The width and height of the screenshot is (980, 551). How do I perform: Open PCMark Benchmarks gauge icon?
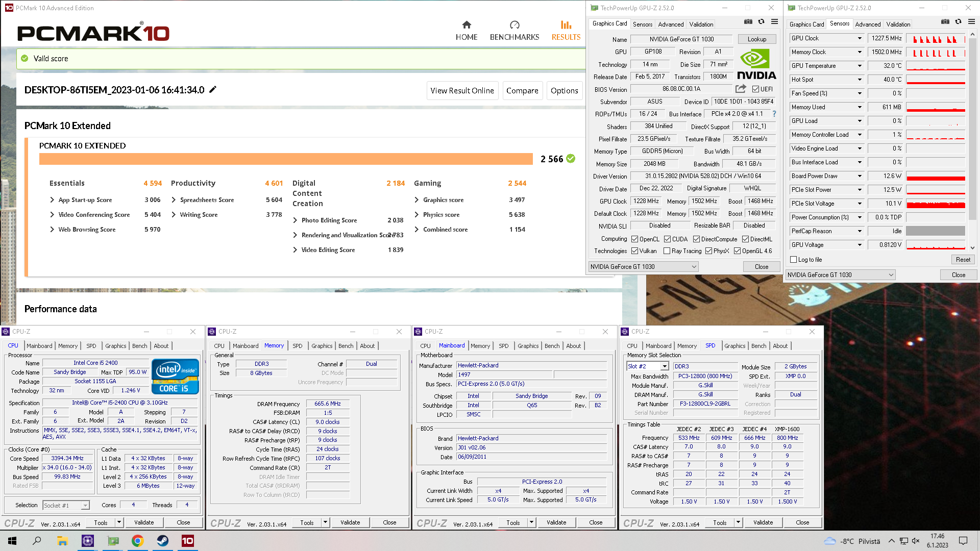click(x=514, y=24)
